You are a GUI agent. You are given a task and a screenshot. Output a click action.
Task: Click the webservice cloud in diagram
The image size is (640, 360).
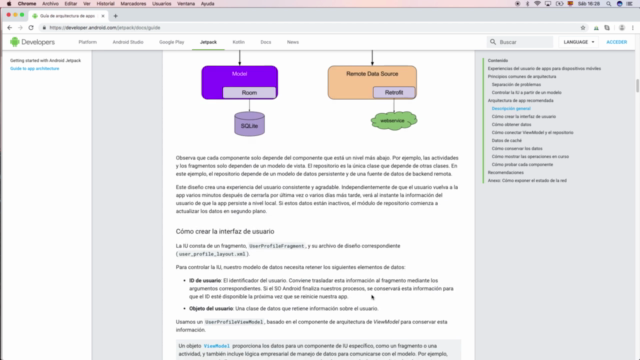(393, 121)
